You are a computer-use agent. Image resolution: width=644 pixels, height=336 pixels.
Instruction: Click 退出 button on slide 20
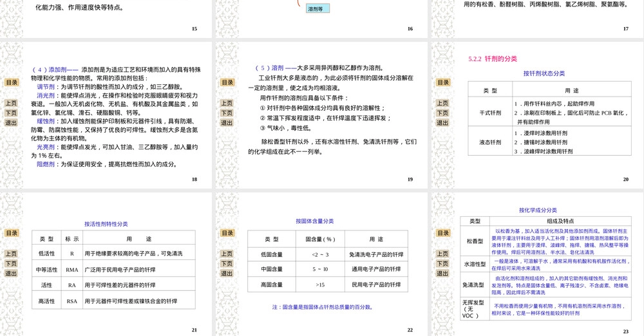point(443,123)
